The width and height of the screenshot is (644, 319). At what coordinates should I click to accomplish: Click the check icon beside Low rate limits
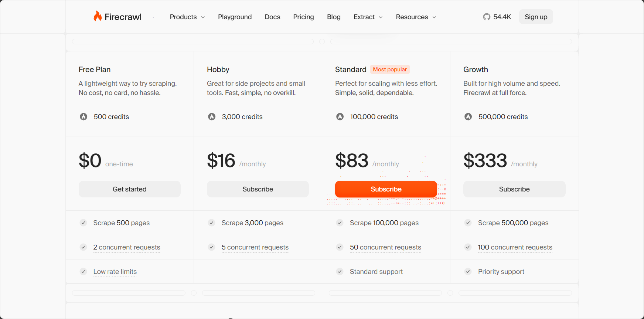coord(83,272)
